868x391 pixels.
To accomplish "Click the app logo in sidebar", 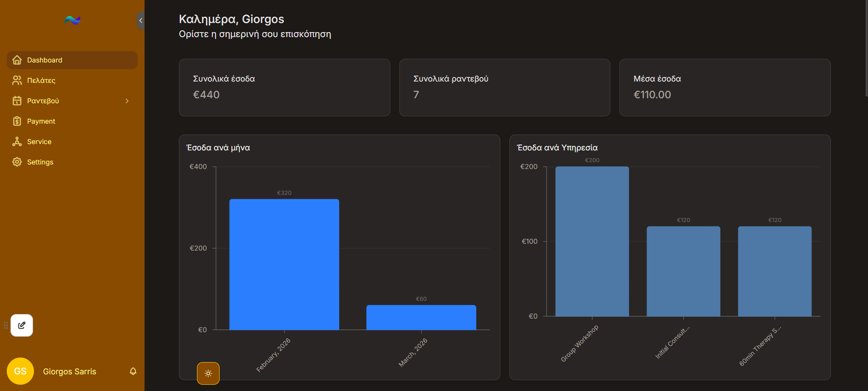I will 72,20.
